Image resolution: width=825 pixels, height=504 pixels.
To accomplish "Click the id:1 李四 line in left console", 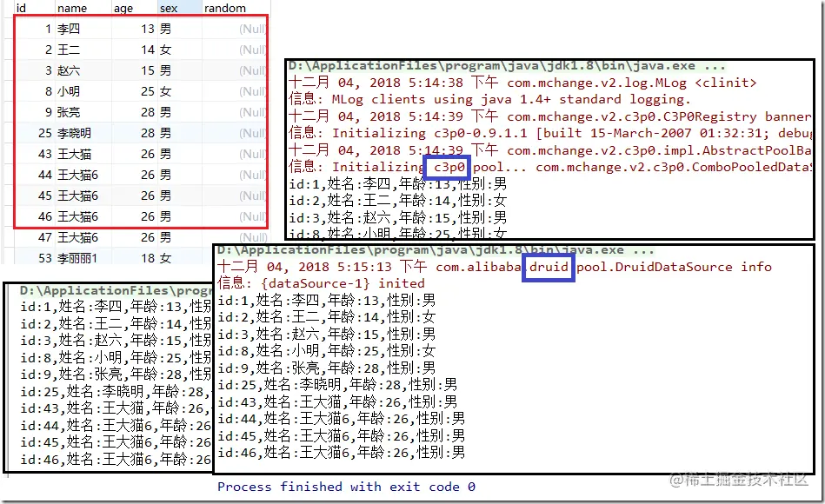I will 116,307.
